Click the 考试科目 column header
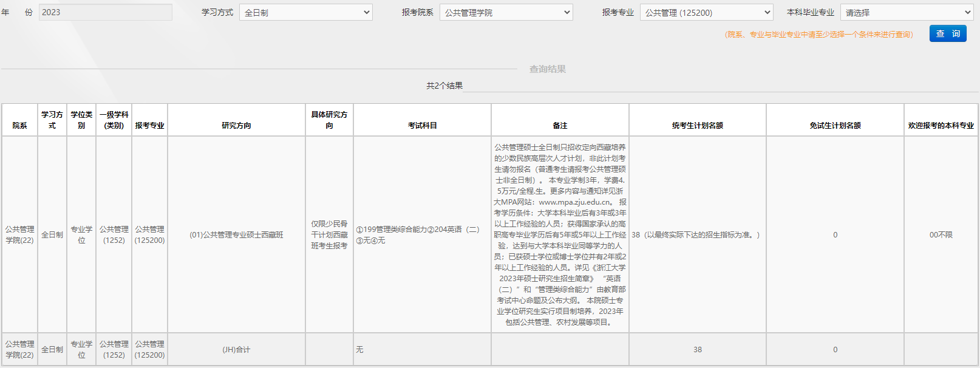Screen dimensions: 980x368 422,126
